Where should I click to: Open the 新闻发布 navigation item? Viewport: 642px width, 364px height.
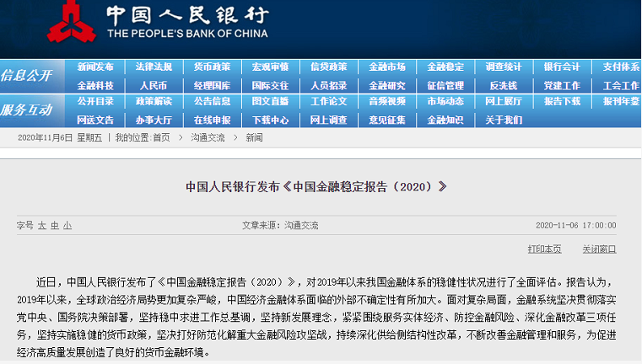pos(95,67)
